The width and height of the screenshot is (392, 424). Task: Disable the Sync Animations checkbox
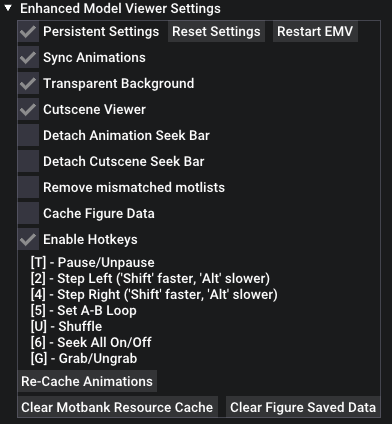coord(28,58)
